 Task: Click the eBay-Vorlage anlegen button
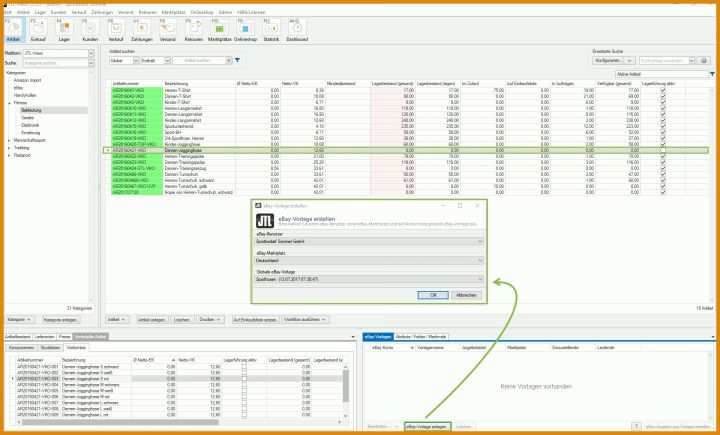click(428, 427)
